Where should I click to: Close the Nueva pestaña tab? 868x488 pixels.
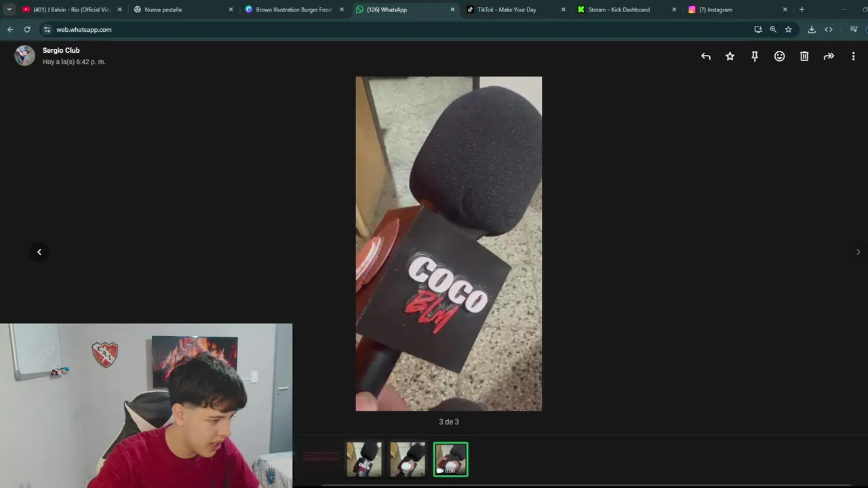tap(231, 9)
